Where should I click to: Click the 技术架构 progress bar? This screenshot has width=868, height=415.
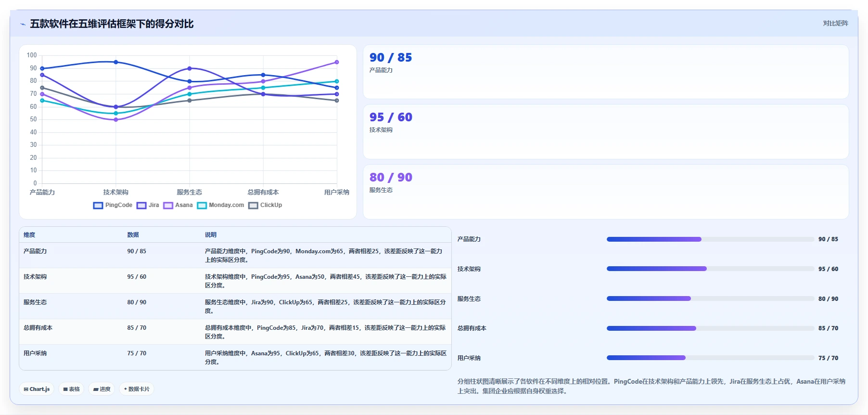pos(710,269)
